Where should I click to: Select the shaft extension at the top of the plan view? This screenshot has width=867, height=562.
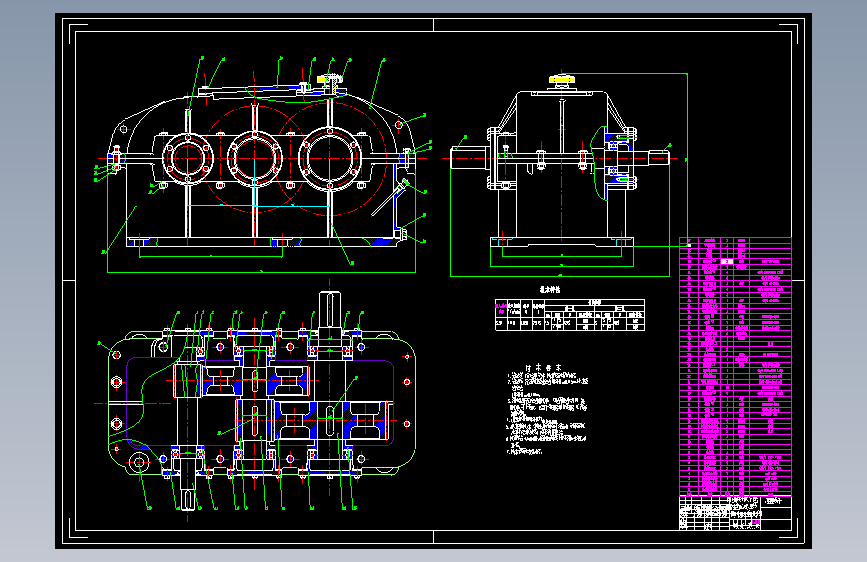(330, 310)
